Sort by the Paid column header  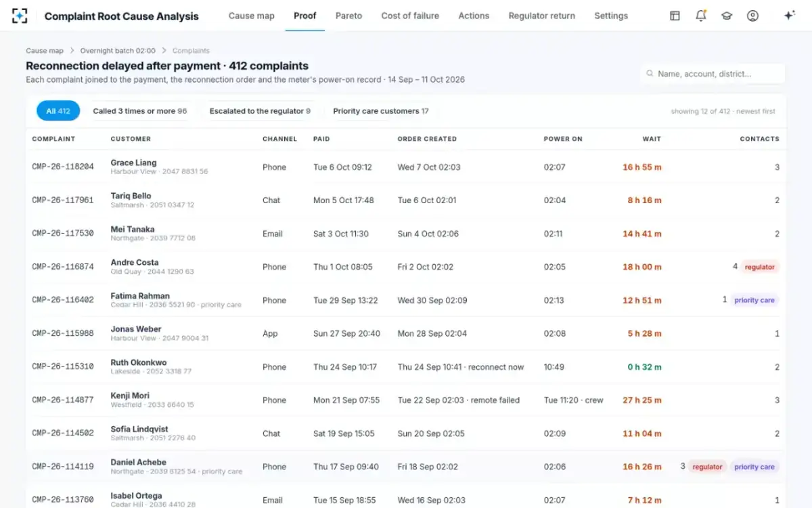click(x=321, y=139)
